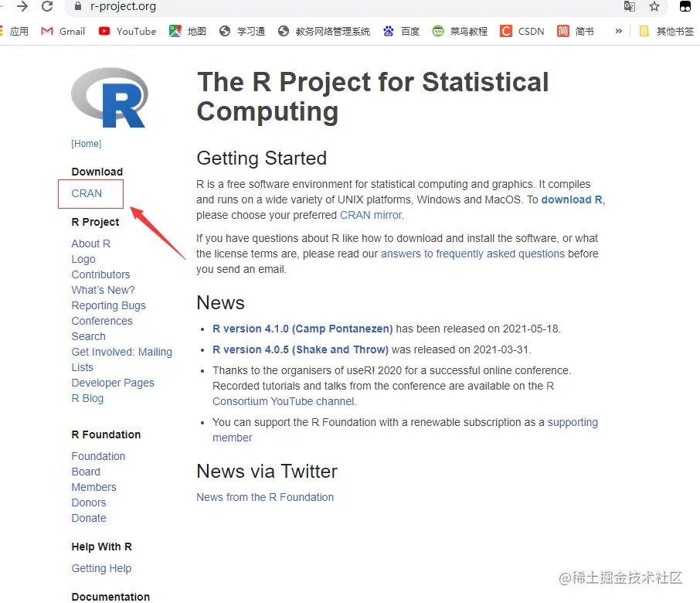
Task: Open the 其他书签 bookmarks folder
Action: point(667,31)
